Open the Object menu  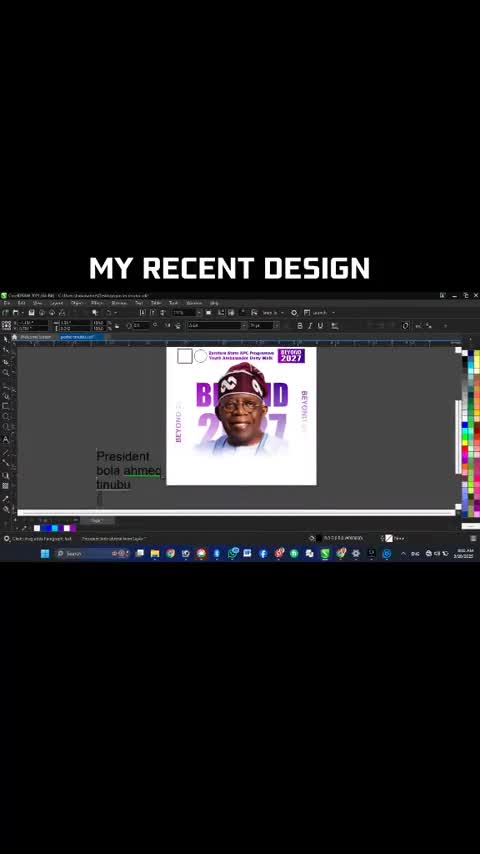pos(77,303)
